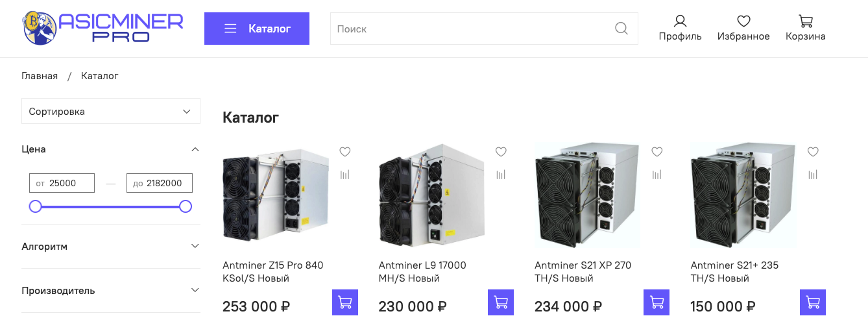Collapse the Цена filter section
Image resolution: width=868 pixels, height=329 pixels.
tap(195, 149)
